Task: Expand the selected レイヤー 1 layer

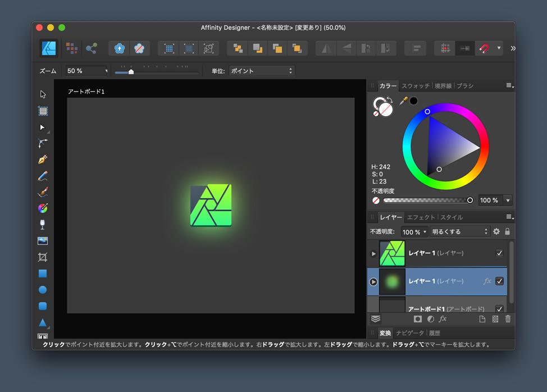Action: [373, 281]
